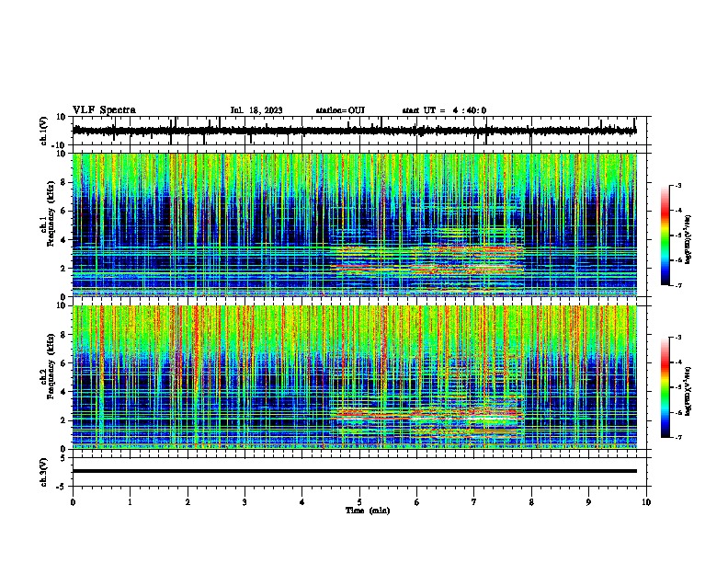Click time axis tick label "1"
This screenshot has width=728, height=563.
[130, 502]
